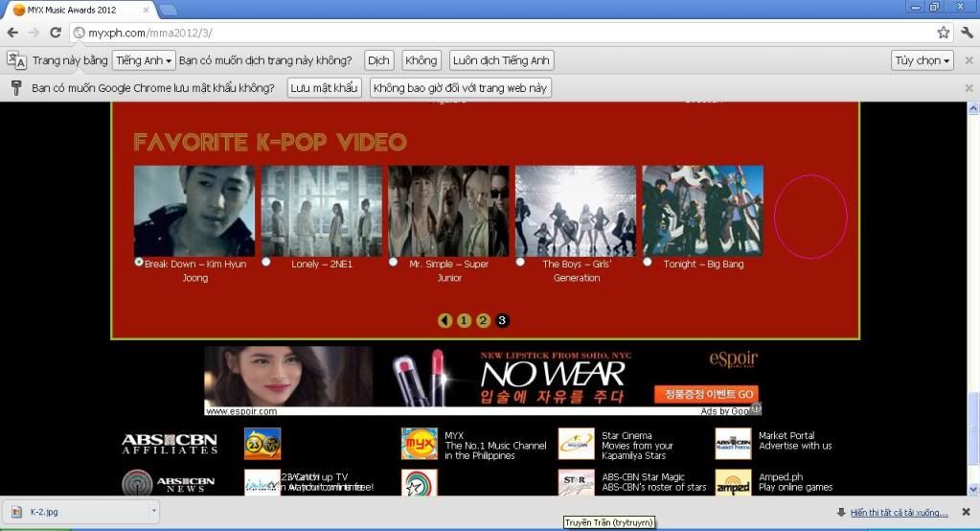Go to page 2 of nominees

[483, 320]
